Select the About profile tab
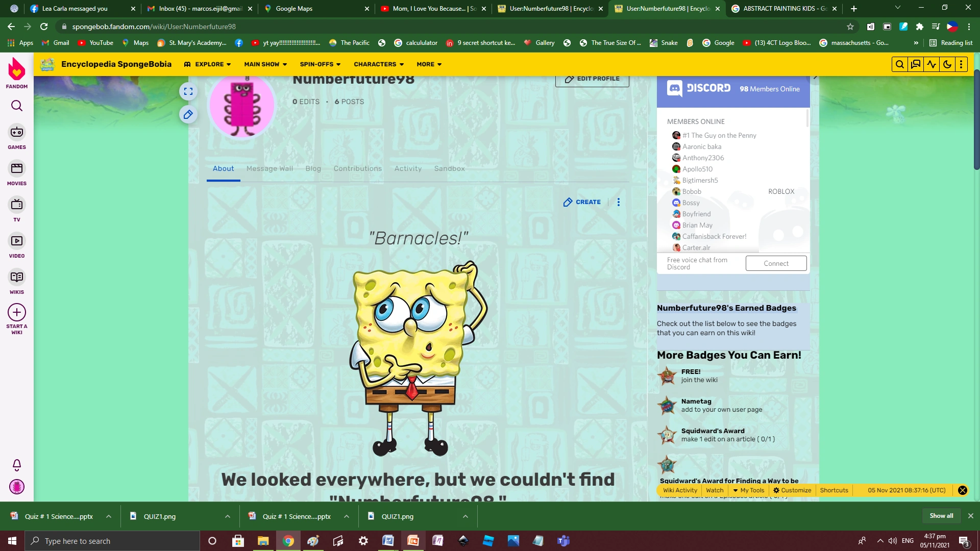 223,169
